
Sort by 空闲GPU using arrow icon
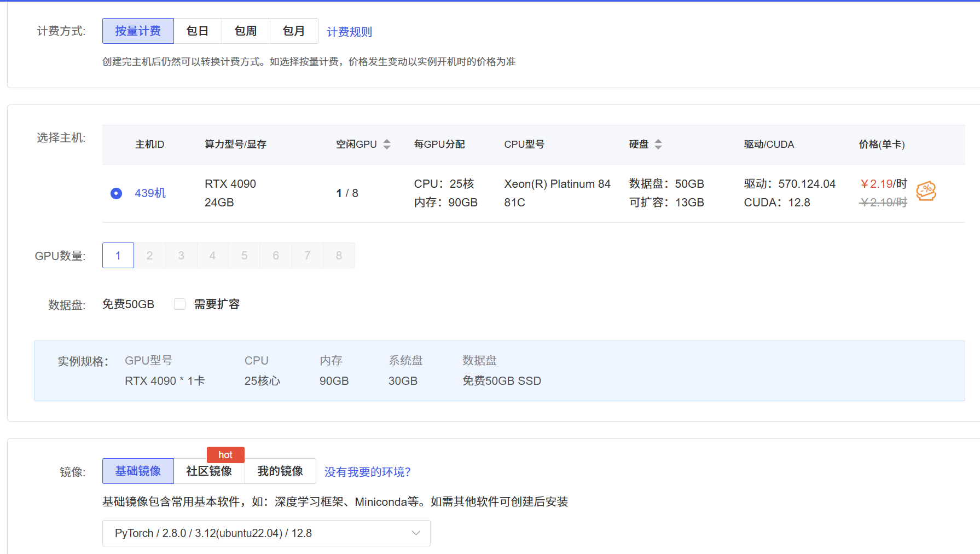(387, 145)
